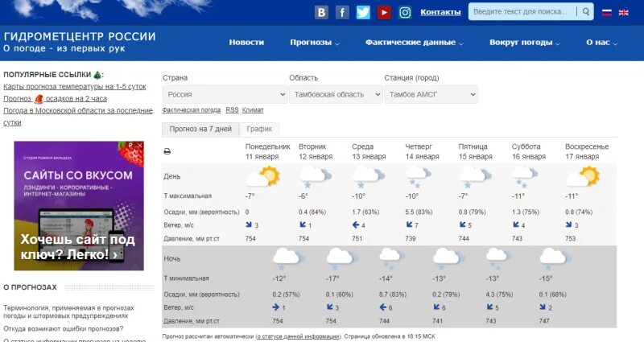Close the advertisement banner with X
This screenshot has height=342, width=644.
point(139,146)
